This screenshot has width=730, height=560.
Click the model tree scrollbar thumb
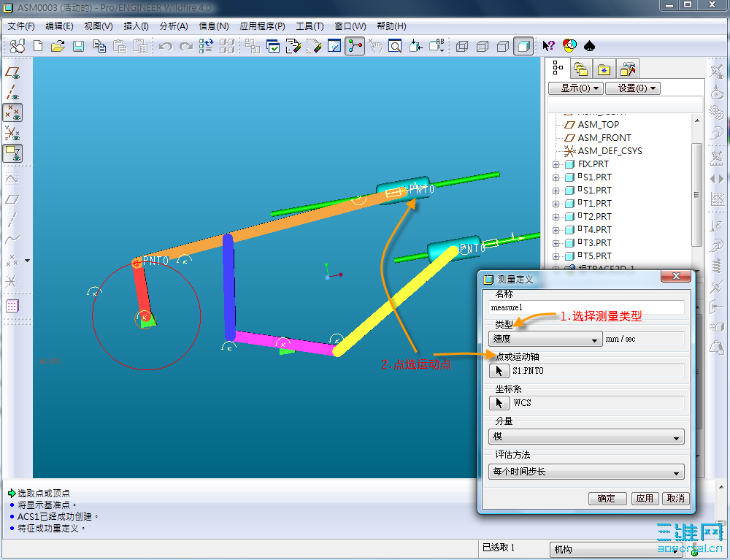(696, 195)
